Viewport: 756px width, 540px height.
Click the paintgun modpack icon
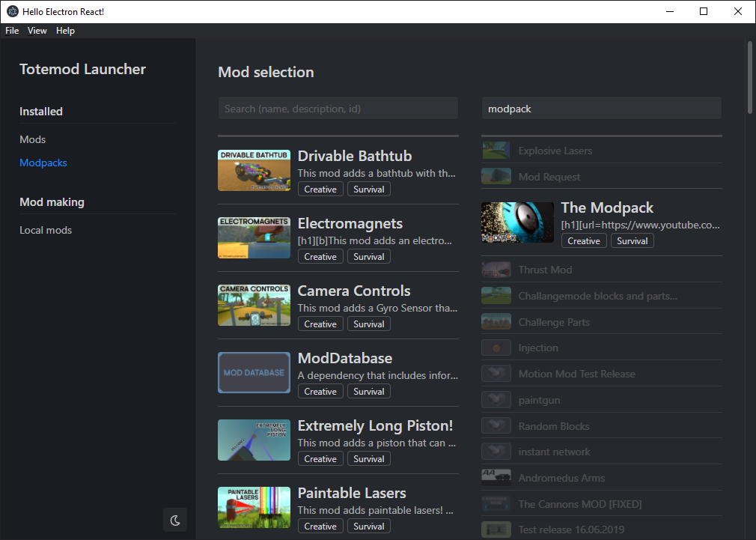click(496, 399)
